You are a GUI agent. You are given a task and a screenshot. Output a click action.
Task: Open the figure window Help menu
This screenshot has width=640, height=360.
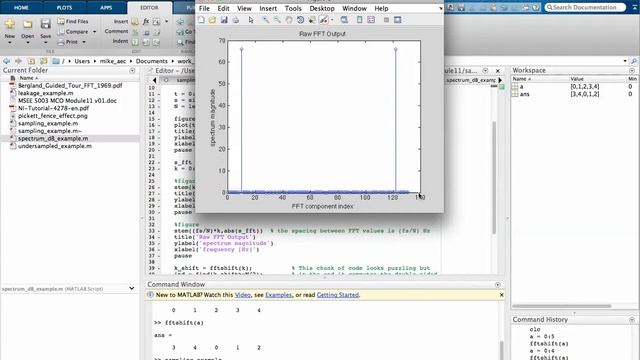[x=381, y=8]
